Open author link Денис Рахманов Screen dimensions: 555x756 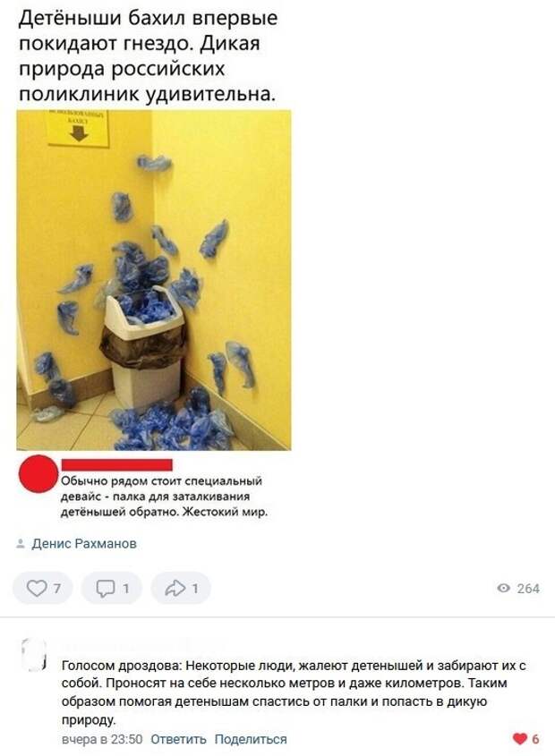tap(84, 543)
